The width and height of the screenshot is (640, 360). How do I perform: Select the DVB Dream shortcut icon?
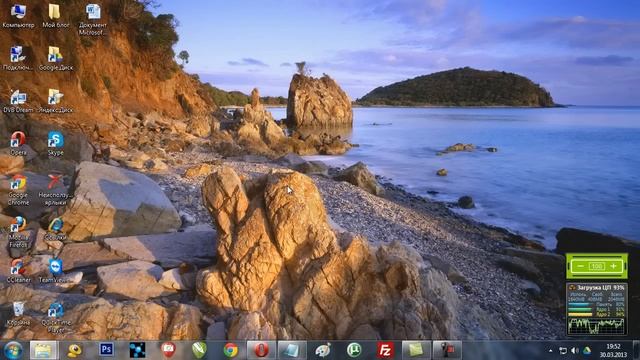pos(18,101)
